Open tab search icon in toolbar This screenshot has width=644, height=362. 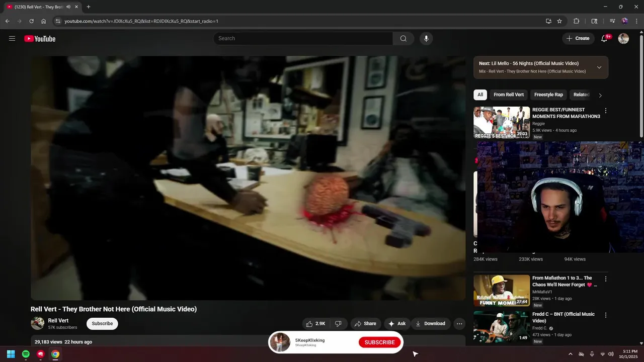[594, 21]
